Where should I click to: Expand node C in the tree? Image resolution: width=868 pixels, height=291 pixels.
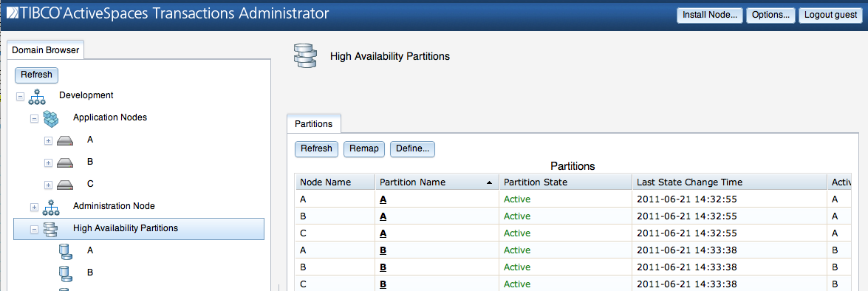coord(48,185)
